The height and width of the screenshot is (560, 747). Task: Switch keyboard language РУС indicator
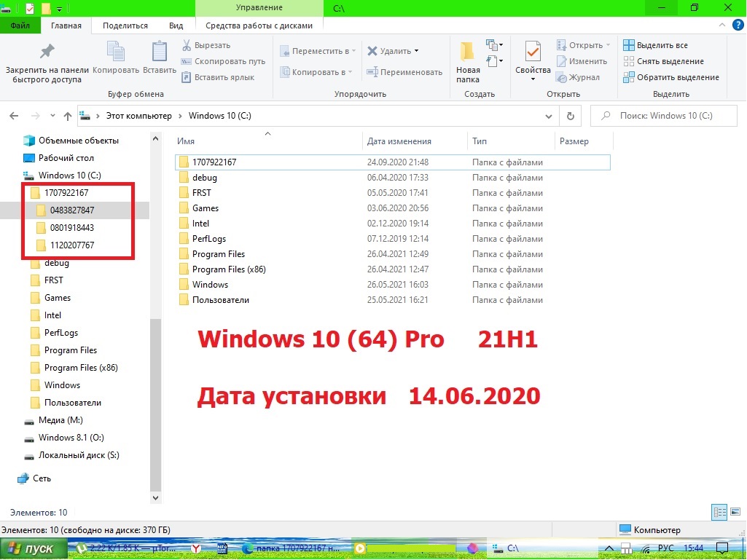click(x=665, y=548)
